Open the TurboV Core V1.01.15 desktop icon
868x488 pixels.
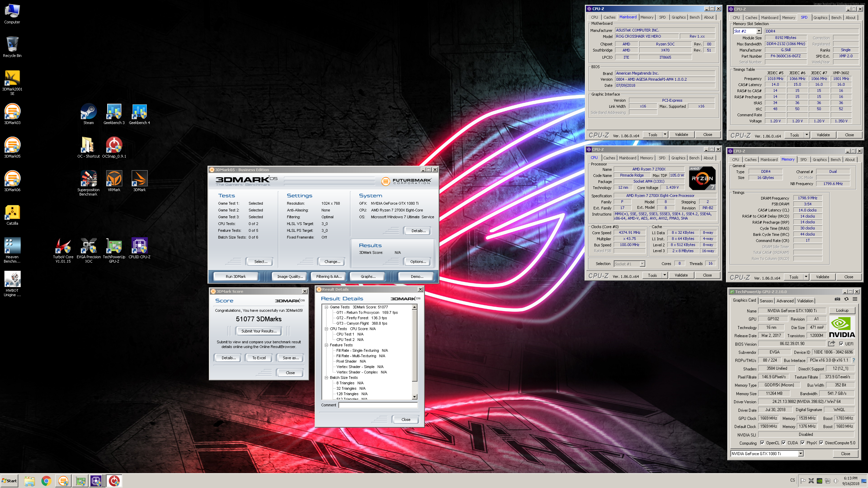(63, 250)
